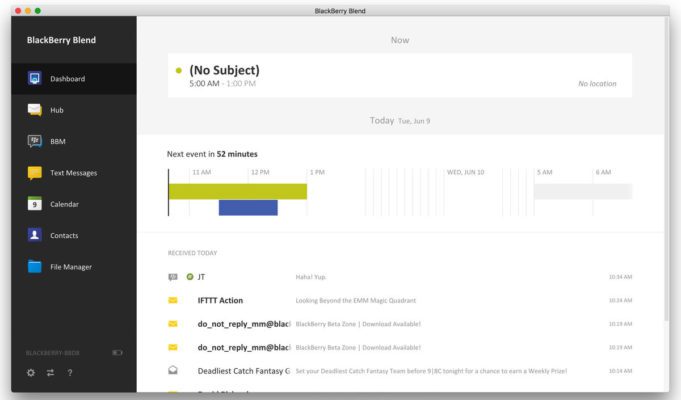Click the Today Tue, Jun 9 heading
Image resolution: width=681 pixels, height=400 pixels.
pyautogui.click(x=400, y=120)
